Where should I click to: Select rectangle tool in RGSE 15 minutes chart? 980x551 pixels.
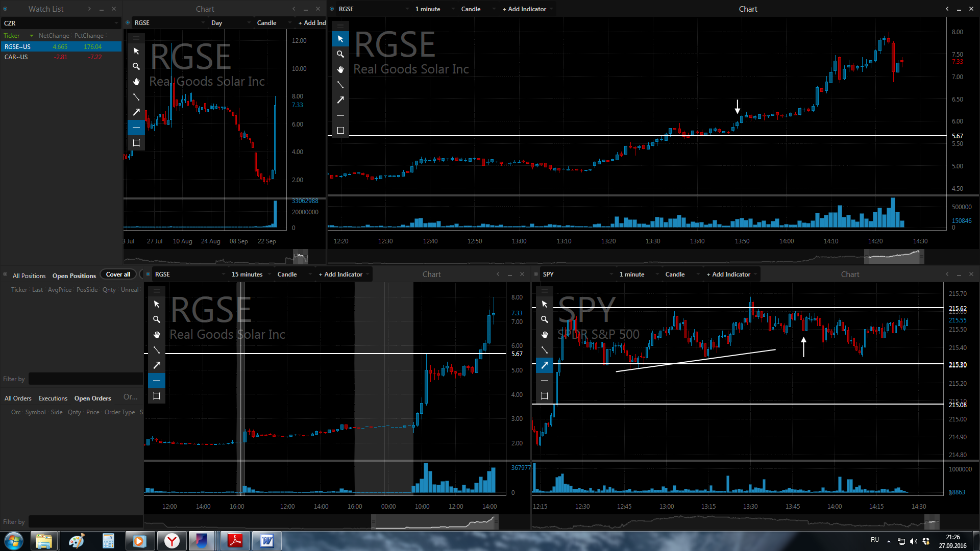tap(157, 396)
